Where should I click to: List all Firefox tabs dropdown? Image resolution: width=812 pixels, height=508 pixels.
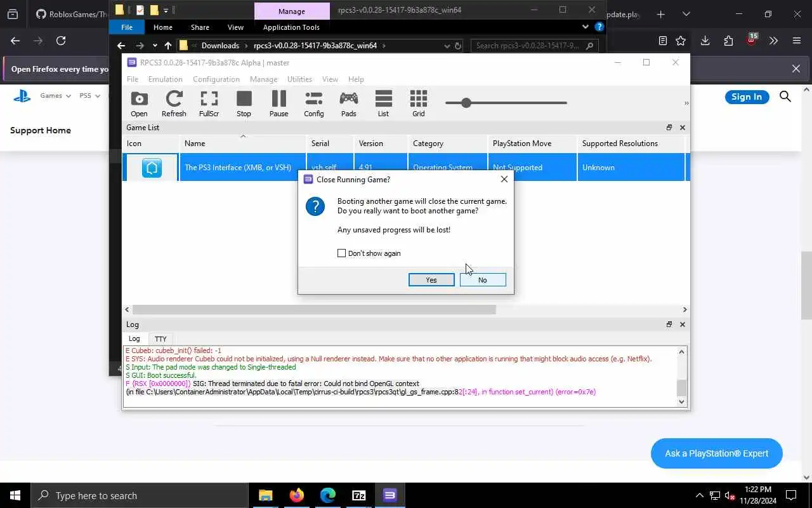point(686,14)
